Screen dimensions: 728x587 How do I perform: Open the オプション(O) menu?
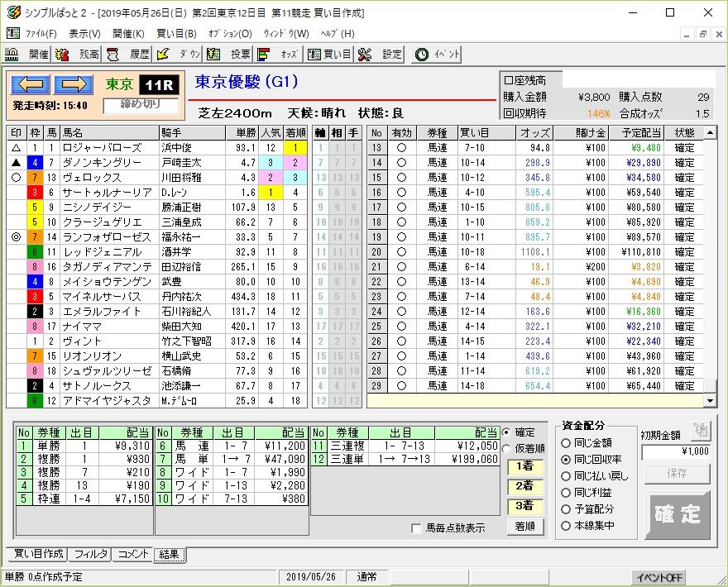(x=230, y=33)
